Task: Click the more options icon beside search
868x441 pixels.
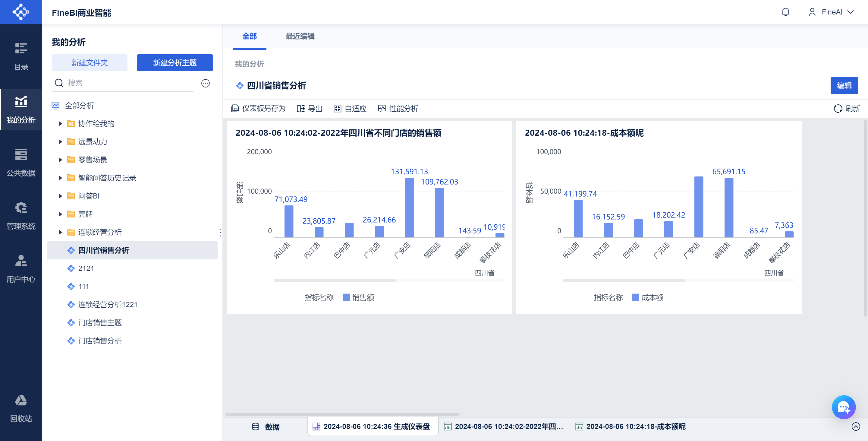Action: pos(206,83)
